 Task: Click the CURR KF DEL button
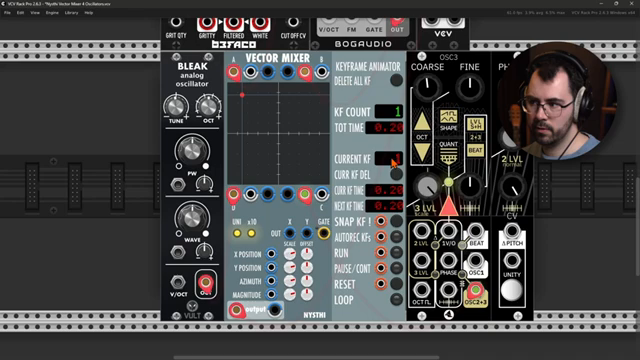396,174
